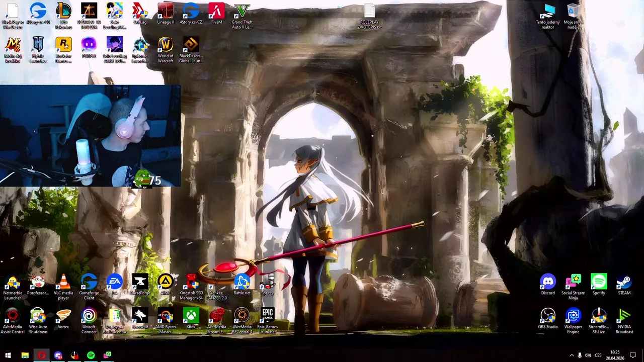Viewport: 644px width, 362px height.
Task: Select the ExitLag desktop icon
Action: (140, 14)
